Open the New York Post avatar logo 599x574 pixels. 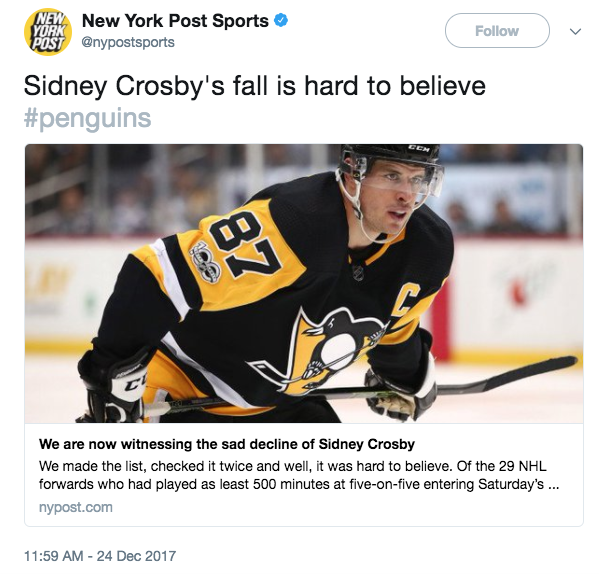coord(48,32)
